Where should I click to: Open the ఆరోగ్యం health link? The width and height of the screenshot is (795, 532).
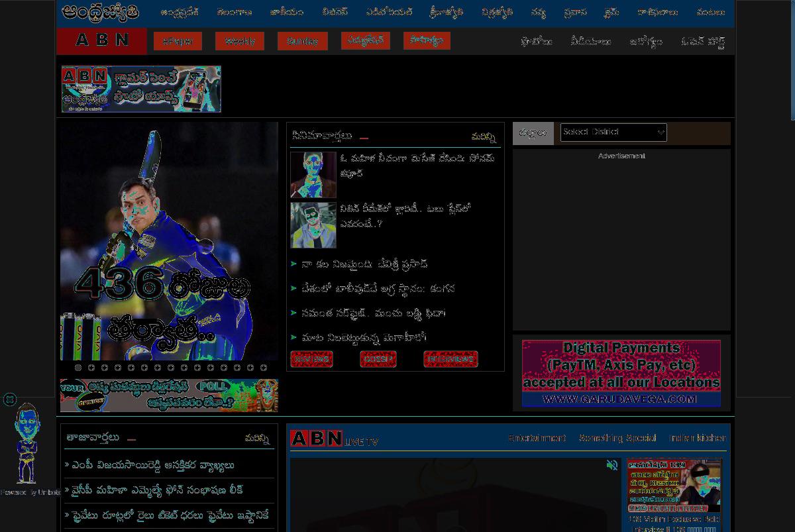[645, 42]
